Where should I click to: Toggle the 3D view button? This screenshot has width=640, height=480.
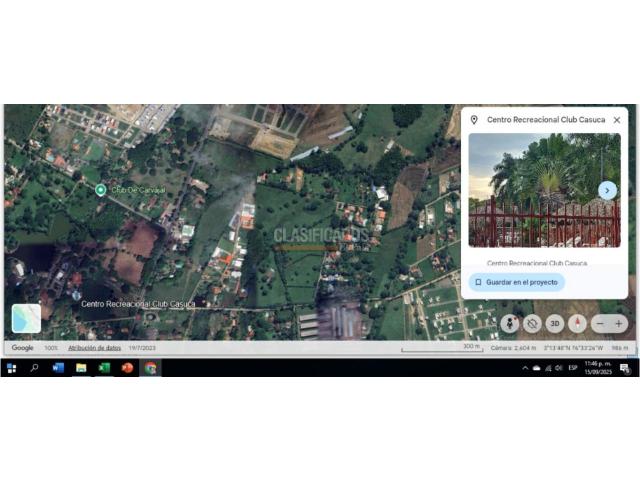coord(554,323)
